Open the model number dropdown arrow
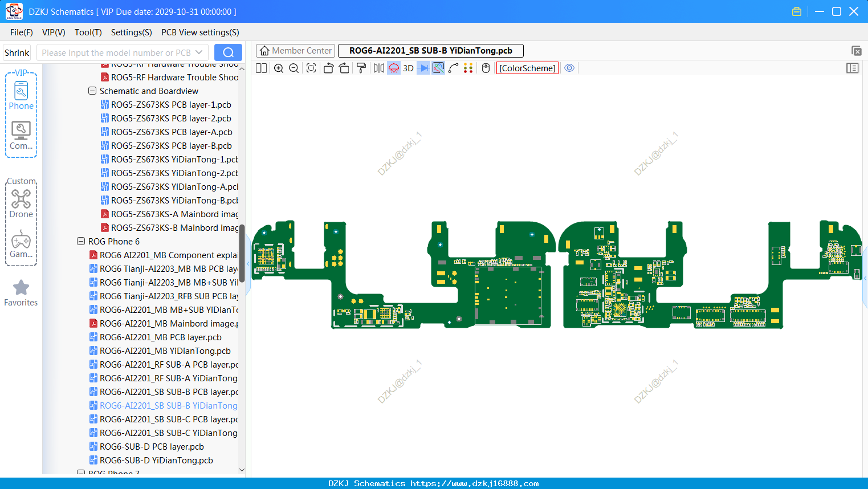 tap(199, 52)
